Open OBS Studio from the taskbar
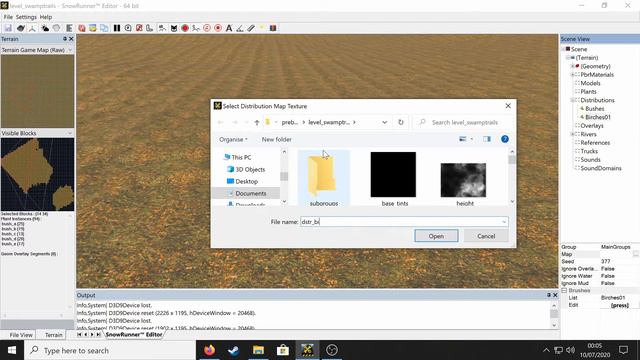 pos(332,350)
